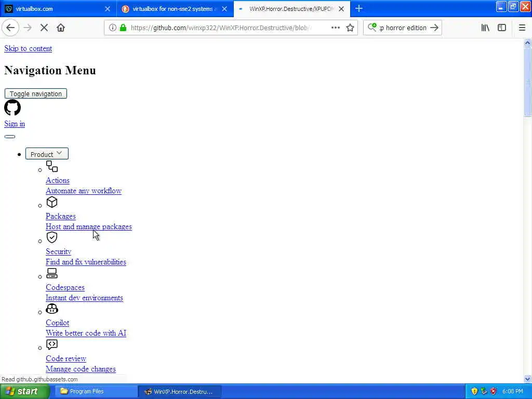Click the search engine magnifier icon
The height and width of the screenshot is (399, 532).
tap(372, 27)
